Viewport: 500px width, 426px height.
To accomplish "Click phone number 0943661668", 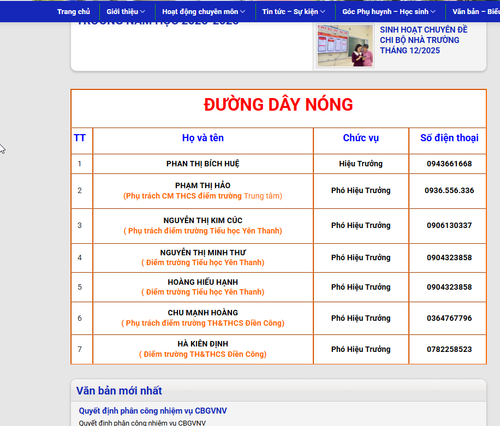I will 449,164.
